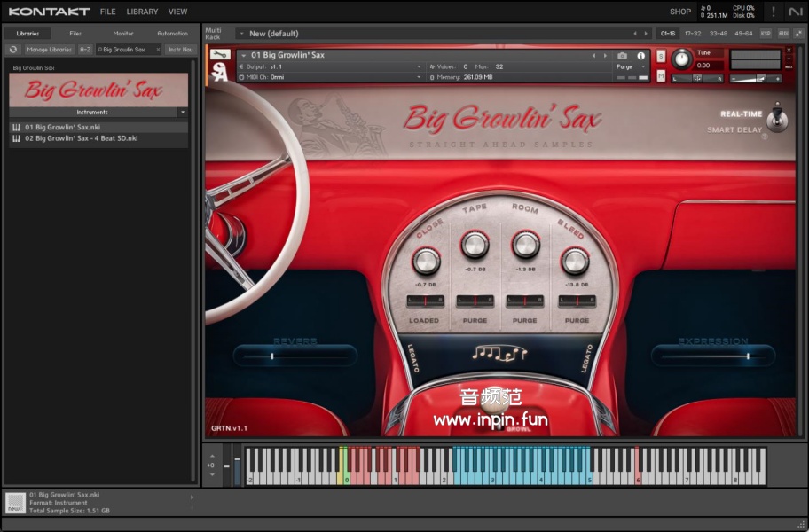Open the VIEW menu
The width and height of the screenshot is (809, 532).
178,12
